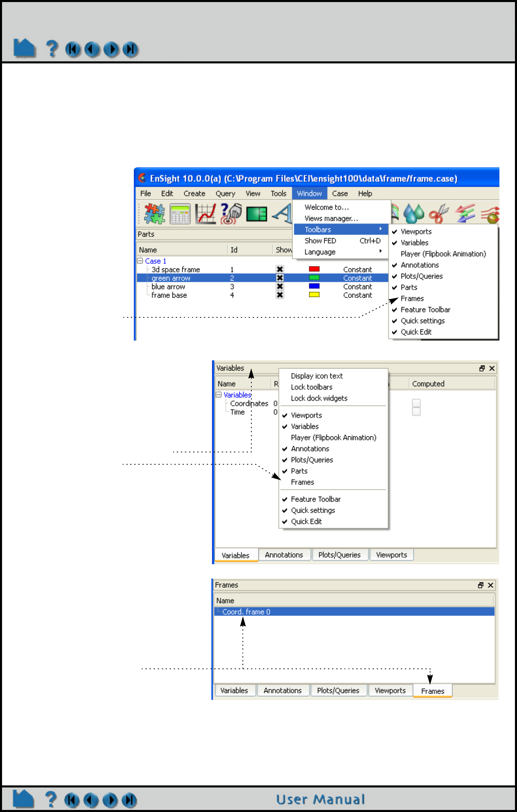Click the footer next-page arrow icon
This screenshot has height=812, width=517.
(x=110, y=800)
